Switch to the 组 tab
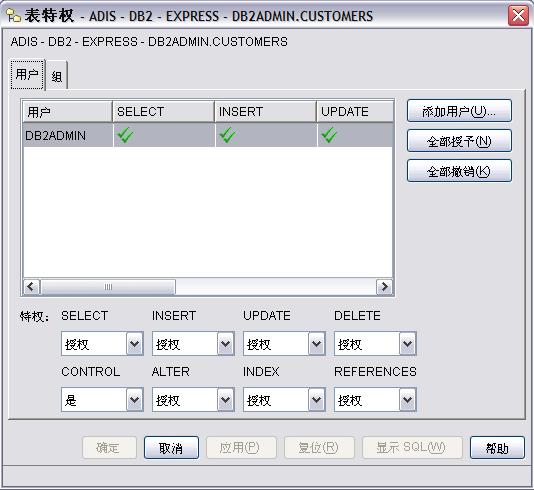This screenshot has height=490, width=534. point(57,76)
